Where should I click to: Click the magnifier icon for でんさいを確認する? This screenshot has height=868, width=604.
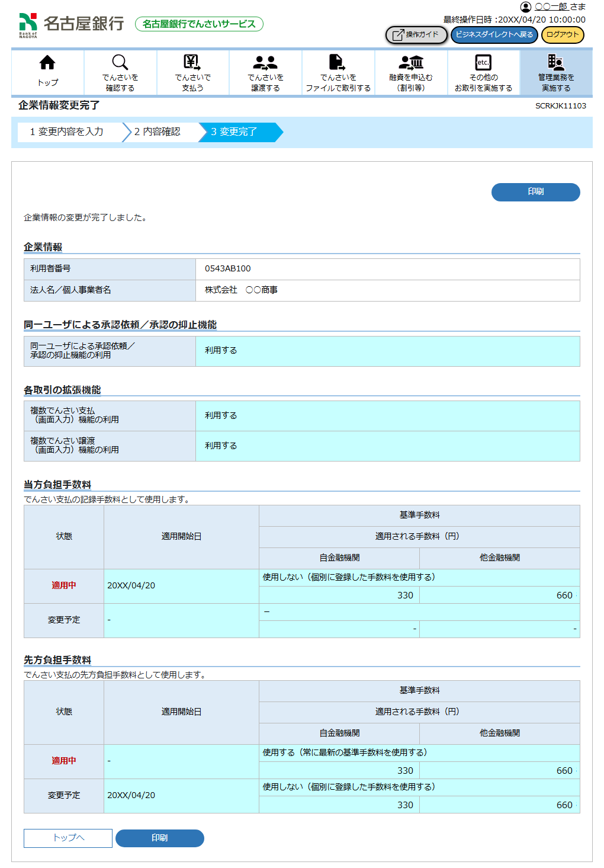pyautogui.click(x=120, y=63)
